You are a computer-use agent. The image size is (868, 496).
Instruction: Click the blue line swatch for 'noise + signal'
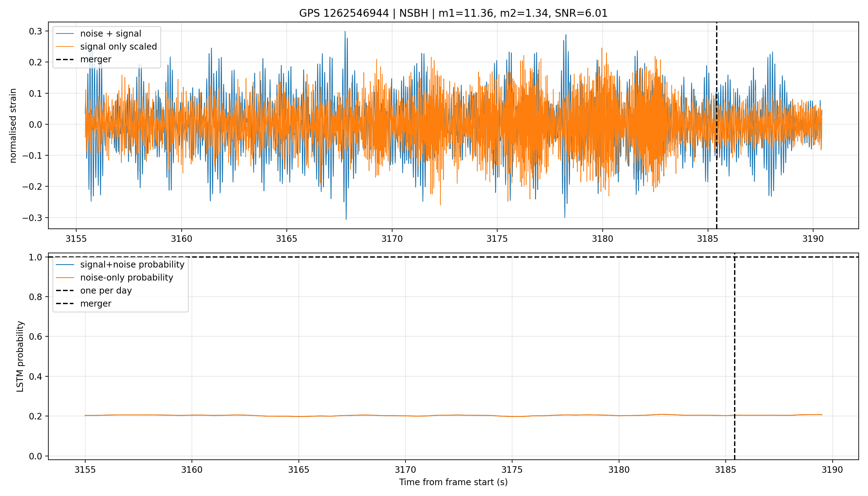[x=65, y=33]
